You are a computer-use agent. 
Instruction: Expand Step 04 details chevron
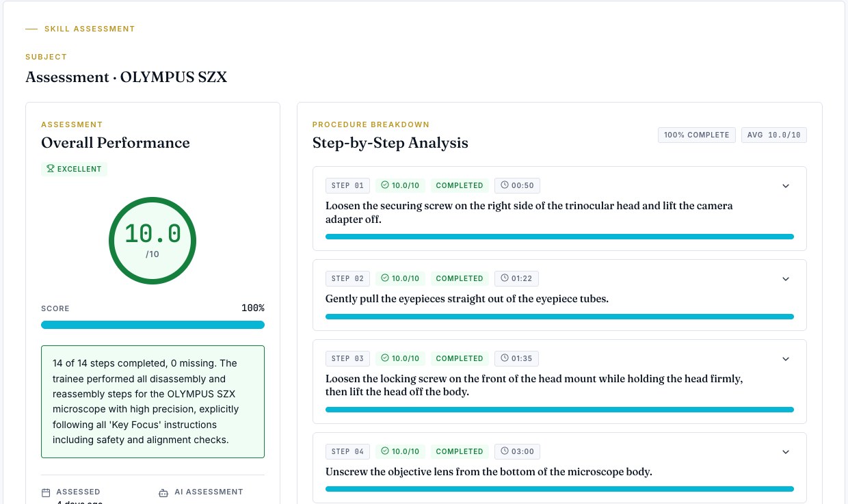point(786,452)
